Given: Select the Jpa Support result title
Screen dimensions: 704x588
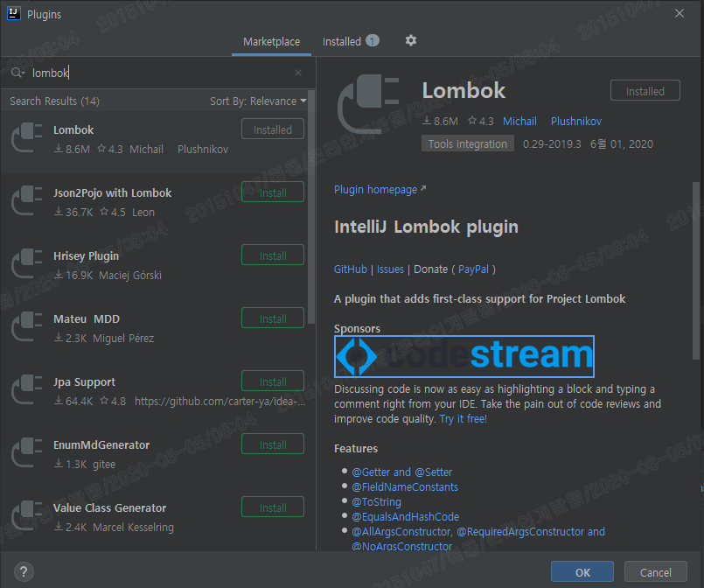Looking at the screenshot, I should tap(85, 382).
